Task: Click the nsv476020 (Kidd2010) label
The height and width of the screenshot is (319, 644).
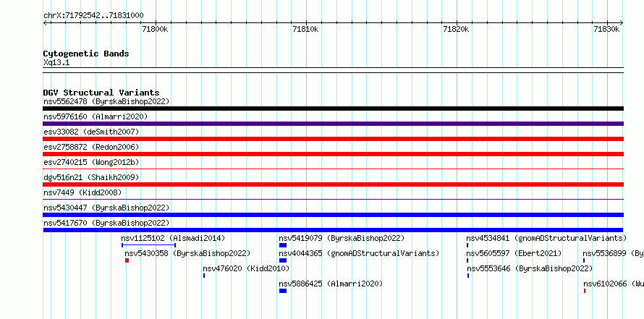Action: 246,268
